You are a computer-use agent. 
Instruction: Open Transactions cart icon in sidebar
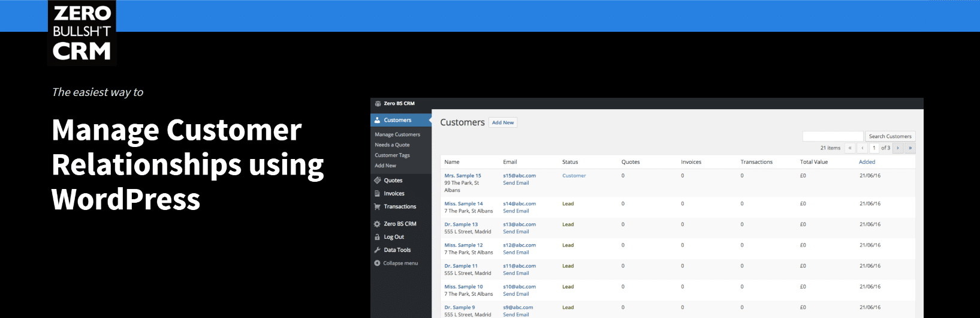378,207
